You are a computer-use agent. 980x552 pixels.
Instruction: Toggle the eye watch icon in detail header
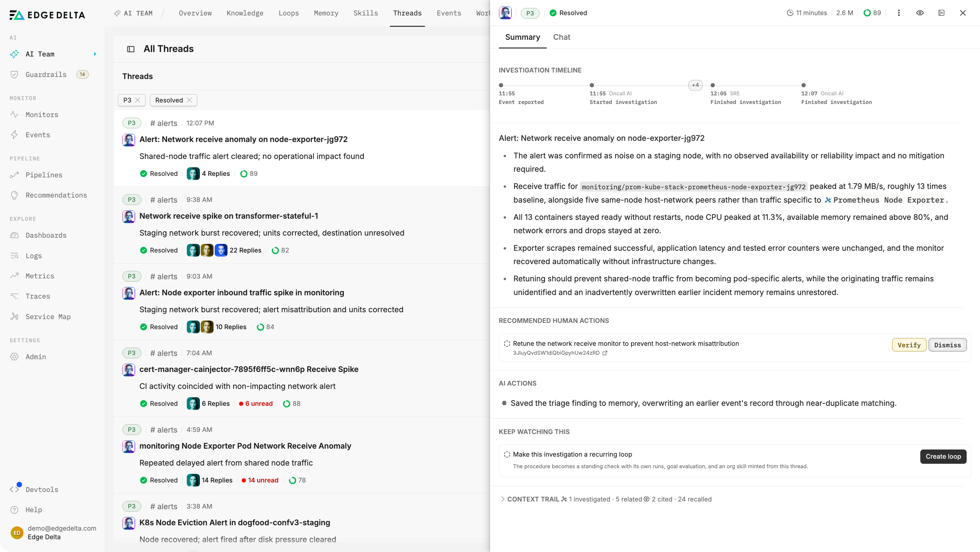(x=920, y=13)
